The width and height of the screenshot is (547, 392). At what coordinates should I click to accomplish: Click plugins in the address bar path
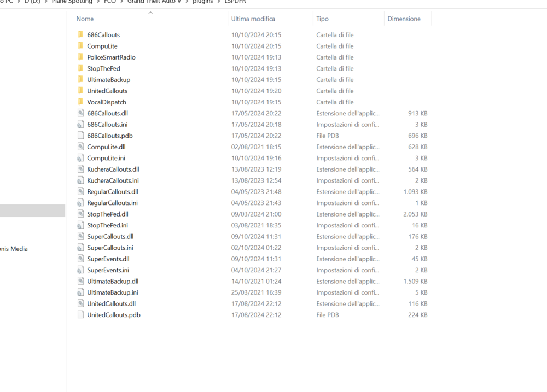pos(202,2)
